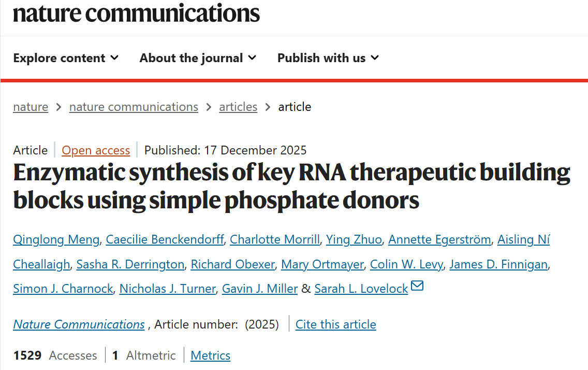Open corresponding author Sarah L. Lovelock
The height and width of the screenshot is (370, 588).
361,289
